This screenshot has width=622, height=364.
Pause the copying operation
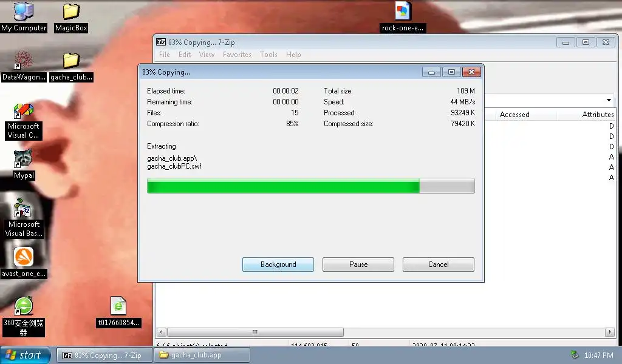358,265
